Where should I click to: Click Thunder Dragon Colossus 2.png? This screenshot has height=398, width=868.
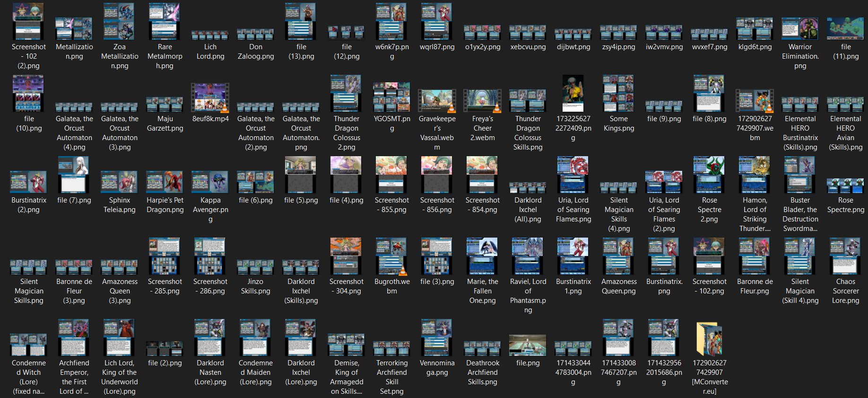click(346, 93)
